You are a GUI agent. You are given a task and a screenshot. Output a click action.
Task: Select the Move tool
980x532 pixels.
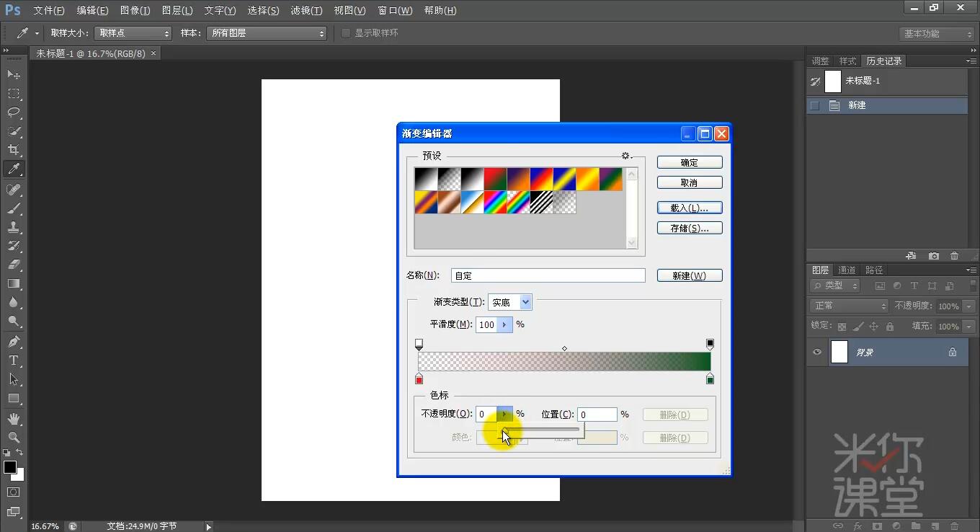[13, 74]
